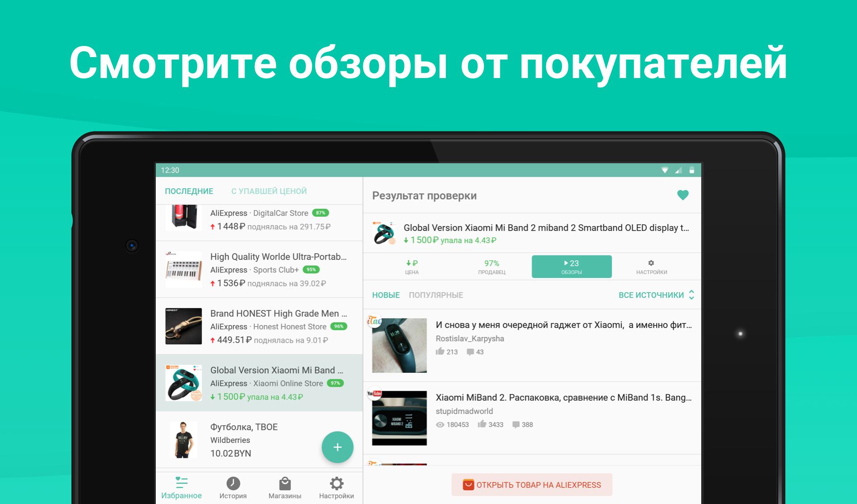The height and width of the screenshot is (504, 857).
Task: Click the Mi Band thumbnail in result header
Action: pyautogui.click(x=384, y=233)
